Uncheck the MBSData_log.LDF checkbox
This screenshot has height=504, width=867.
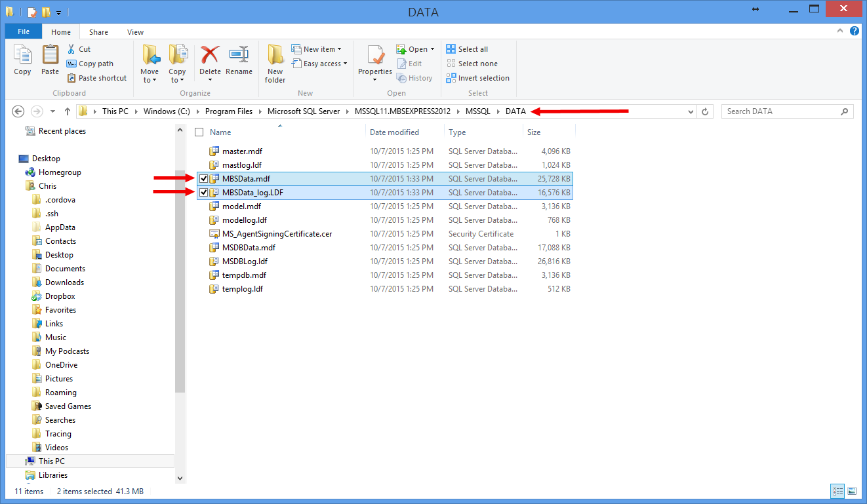pos(204,193)
